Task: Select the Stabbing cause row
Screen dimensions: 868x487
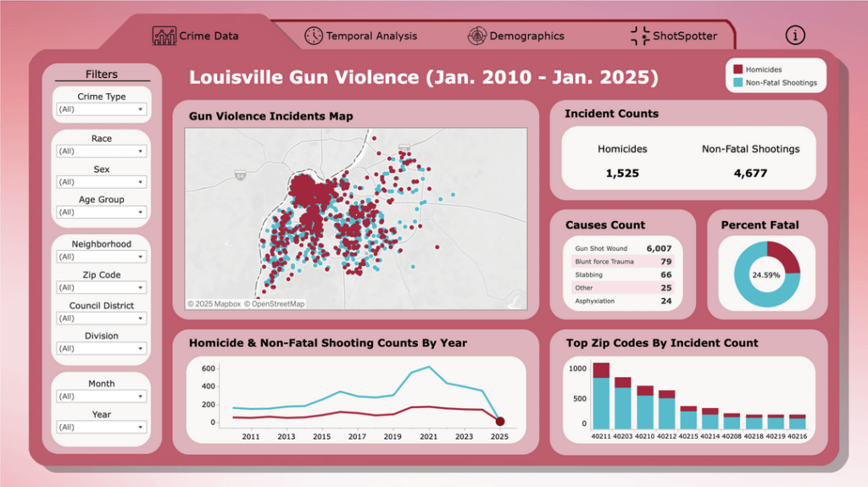Action: tap(623, 274)
